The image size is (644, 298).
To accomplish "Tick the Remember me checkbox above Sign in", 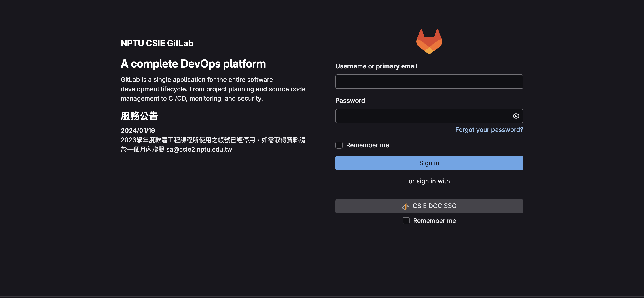I will [339, 145].
